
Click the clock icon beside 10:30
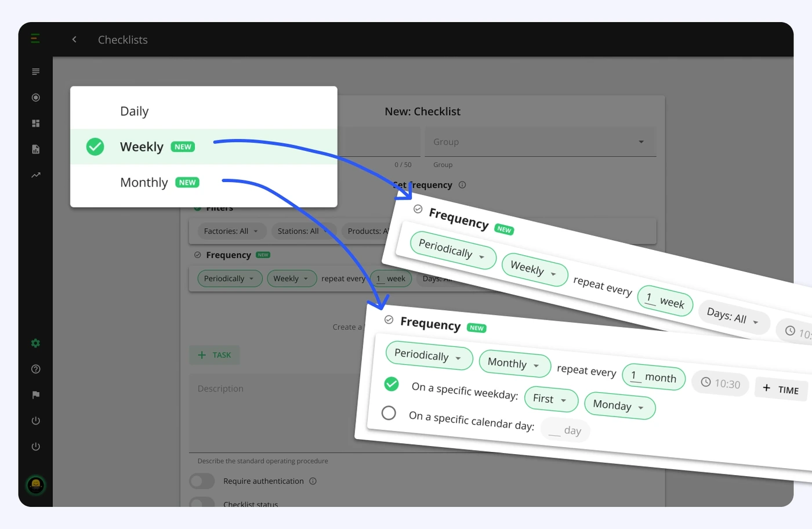[x=706, y=382]
